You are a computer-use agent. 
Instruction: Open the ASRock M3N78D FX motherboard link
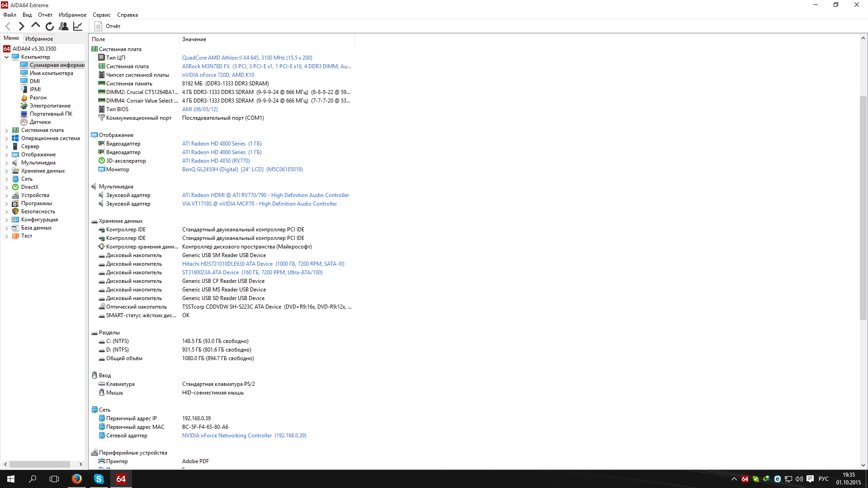(x=267, y=66)
